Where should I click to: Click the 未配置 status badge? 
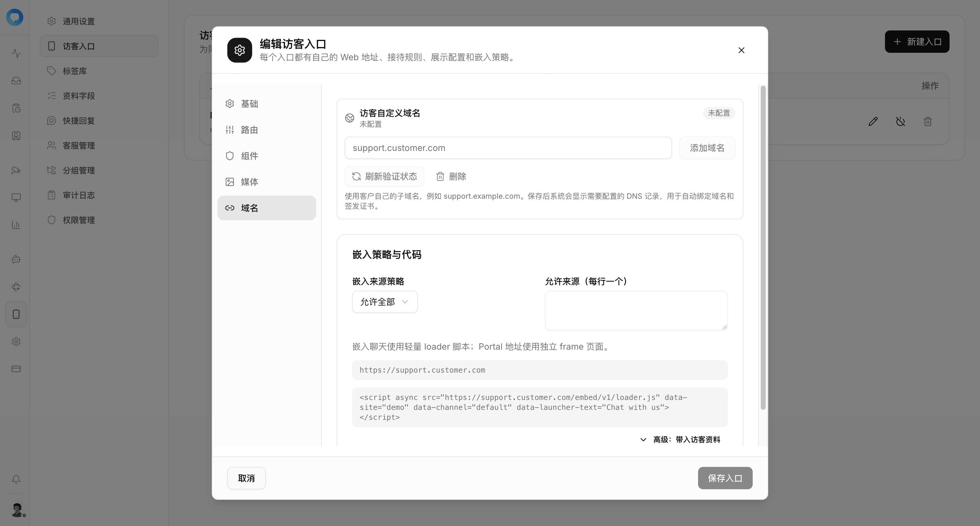pos(719,113)
